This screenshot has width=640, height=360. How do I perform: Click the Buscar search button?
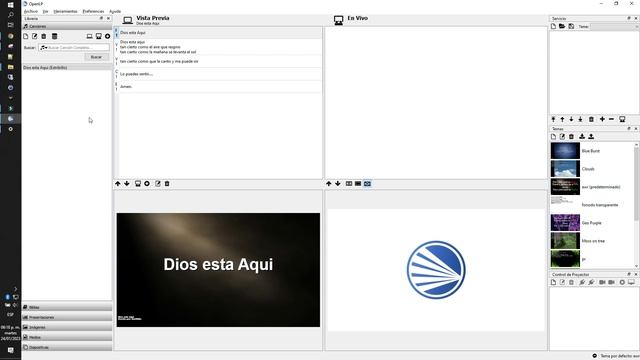[x=96, y=57]
